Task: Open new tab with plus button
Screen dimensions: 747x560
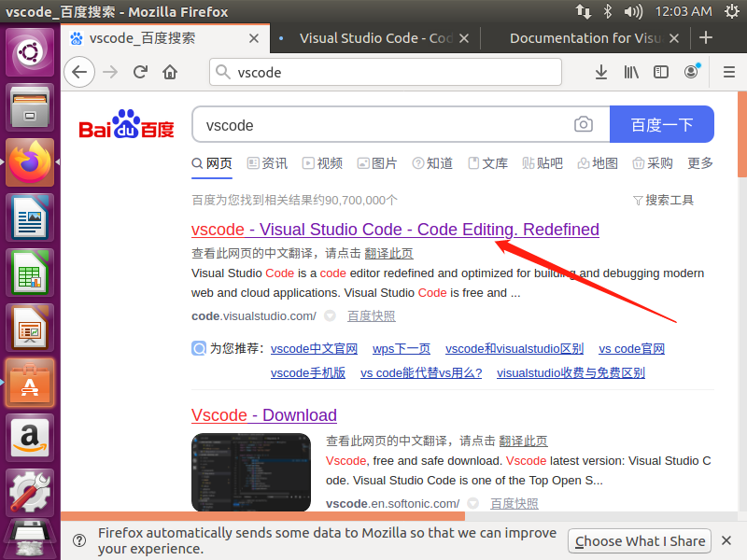Action: pyautogui.click(x=706, y=38)
